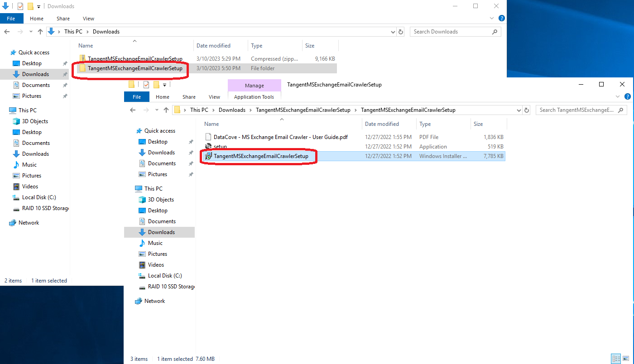The image size is (634, 364).
Task: Open Documents under This PC in front window
Action: point(162,221)
